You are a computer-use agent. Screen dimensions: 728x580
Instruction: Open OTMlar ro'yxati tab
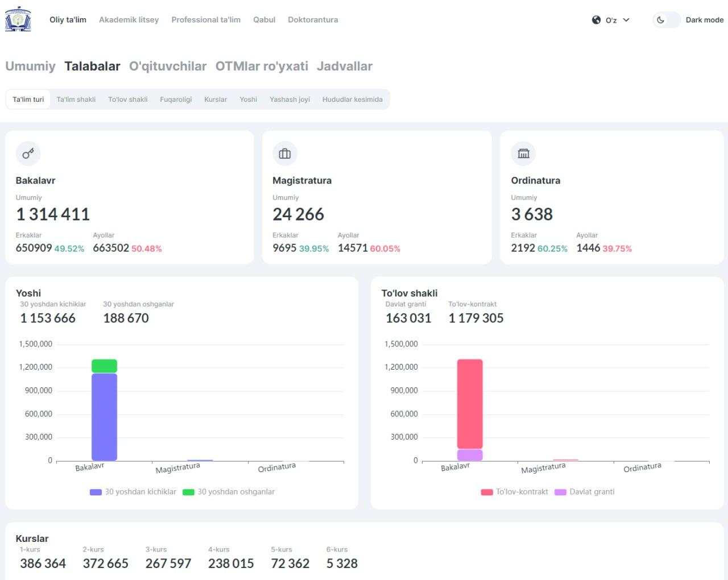pyautogui.click(x=262, y=66)
